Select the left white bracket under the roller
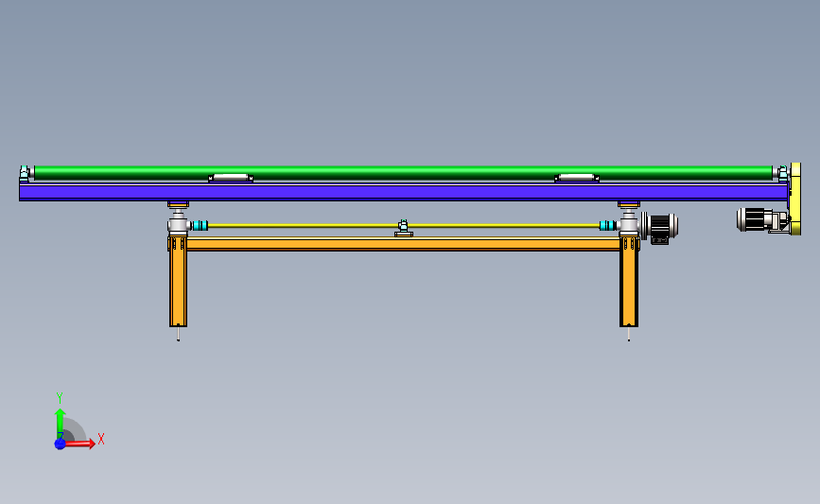Screen dimensions: 820x504 point(231,178)
